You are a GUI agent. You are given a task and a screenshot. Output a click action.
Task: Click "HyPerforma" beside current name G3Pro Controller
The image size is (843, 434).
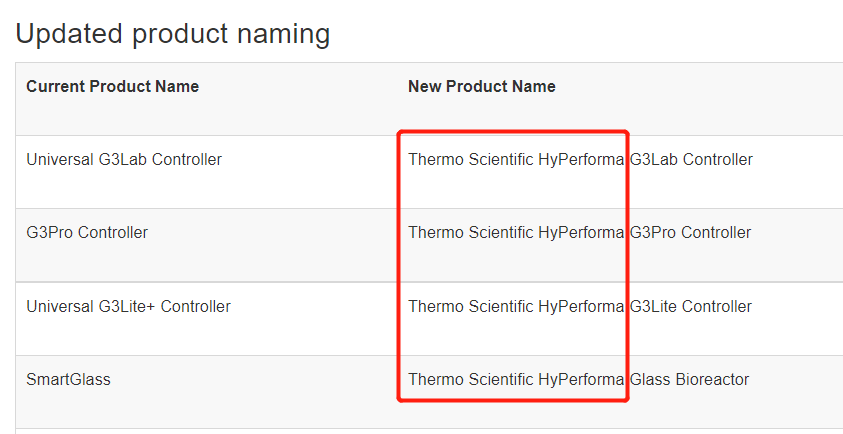tap(580, 233)
